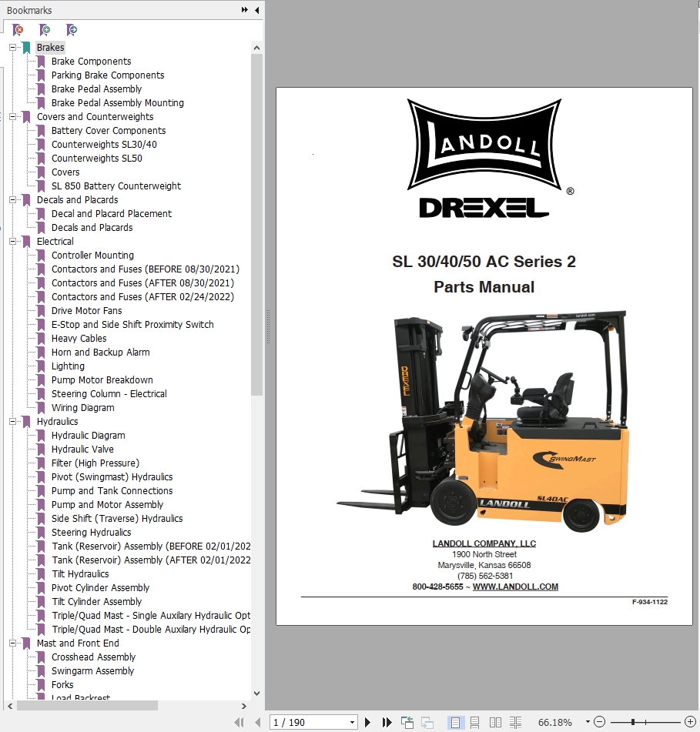Image resolution: width=700 pixels, height=732 pixels.
Task: Open Filter (High Pressure) bookmark
Action: [x=95, y=463]
